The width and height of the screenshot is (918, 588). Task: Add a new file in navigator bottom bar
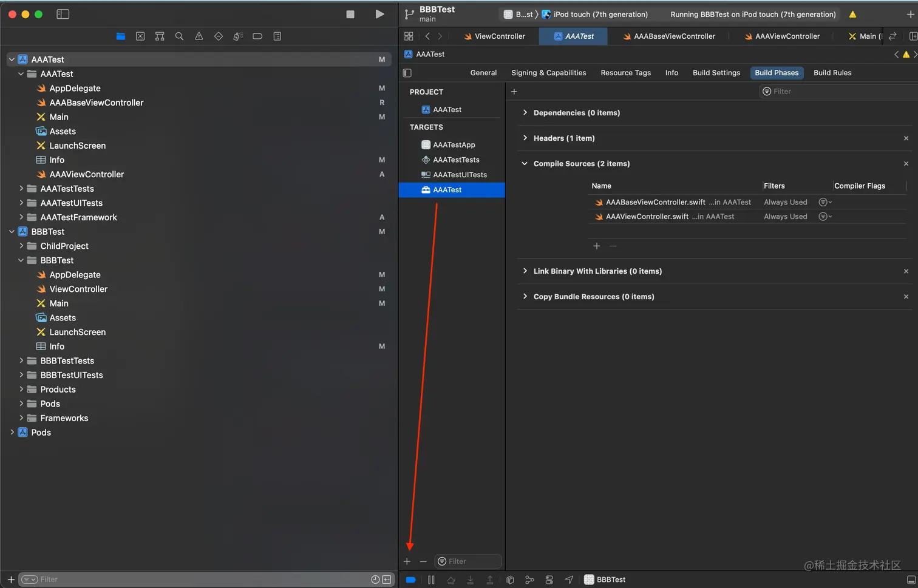[11, 580]
